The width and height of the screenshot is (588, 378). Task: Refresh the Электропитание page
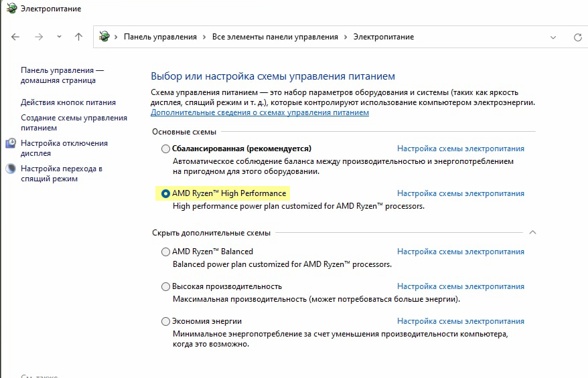pyautogui.click(x=577, y=37)
